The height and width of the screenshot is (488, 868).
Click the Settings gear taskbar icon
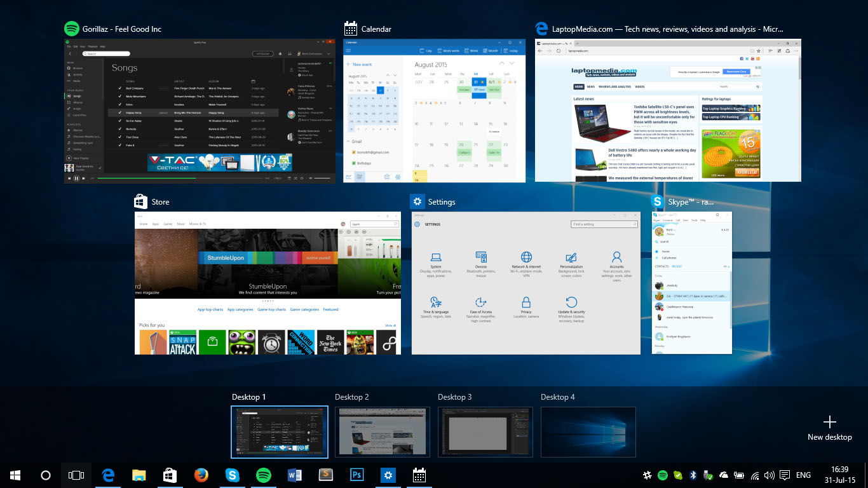388,475
